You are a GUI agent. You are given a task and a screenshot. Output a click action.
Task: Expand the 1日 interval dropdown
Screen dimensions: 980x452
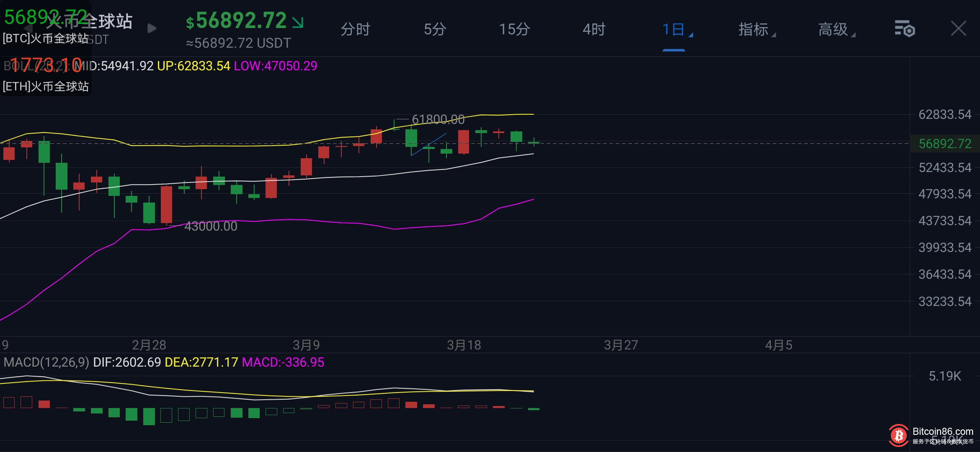(674, 29)
